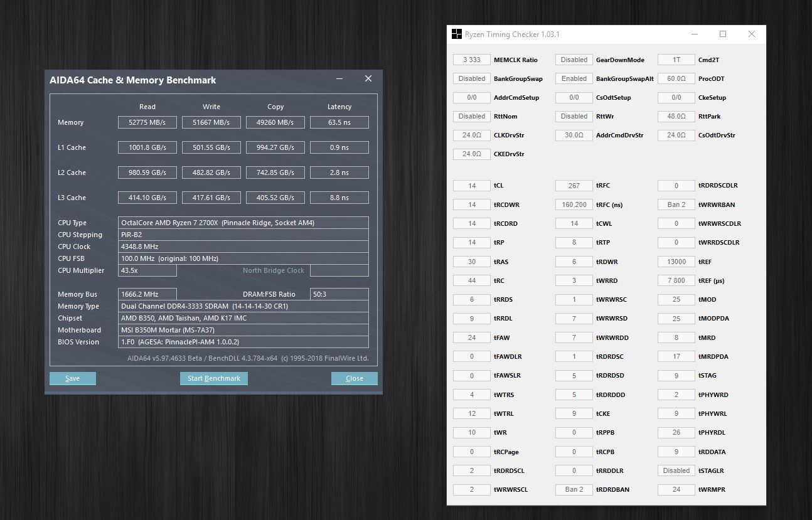
Task: Click Memory Latency value 63.5 ns
Action: [x=339, y=122]
